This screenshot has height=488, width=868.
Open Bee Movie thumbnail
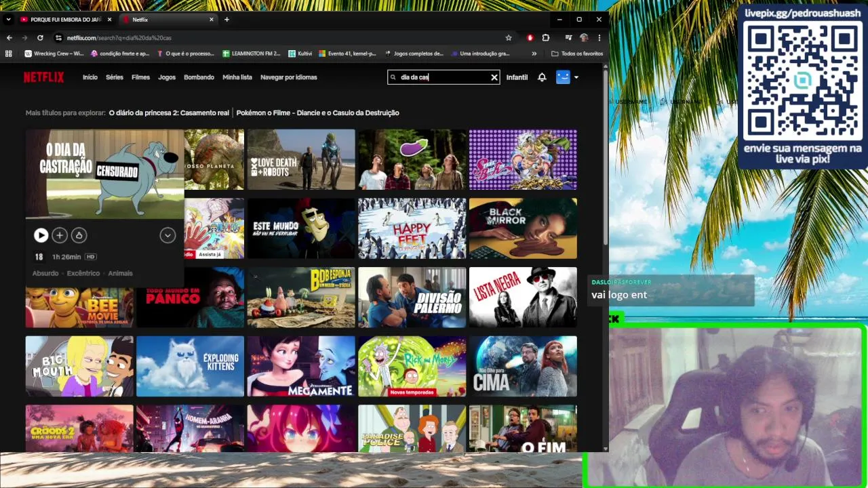click(x=79, y=306)
